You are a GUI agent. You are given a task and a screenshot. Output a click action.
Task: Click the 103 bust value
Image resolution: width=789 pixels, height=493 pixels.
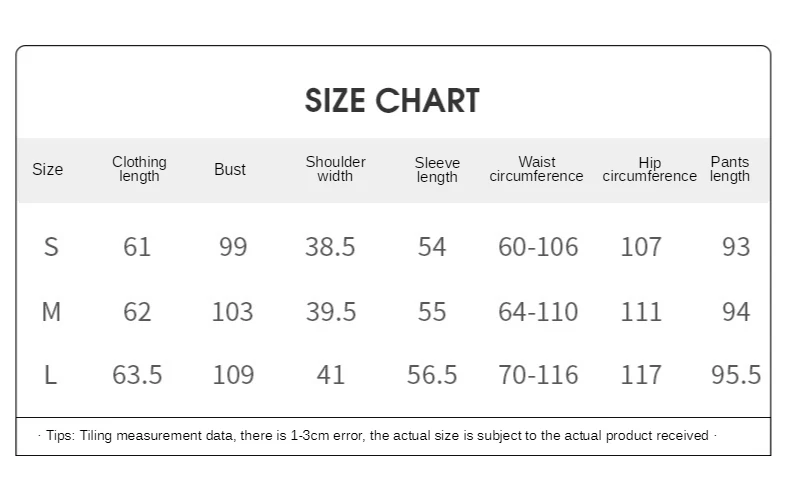tap(232, 312)
